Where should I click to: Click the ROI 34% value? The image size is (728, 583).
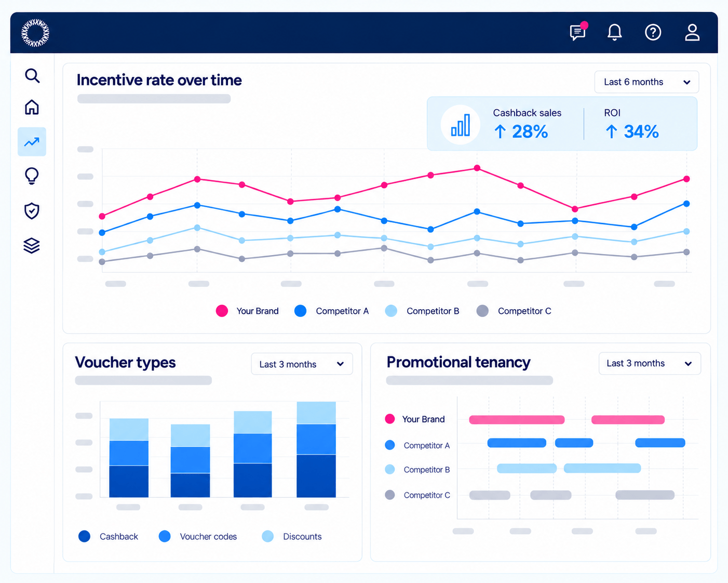pos(632,132)
